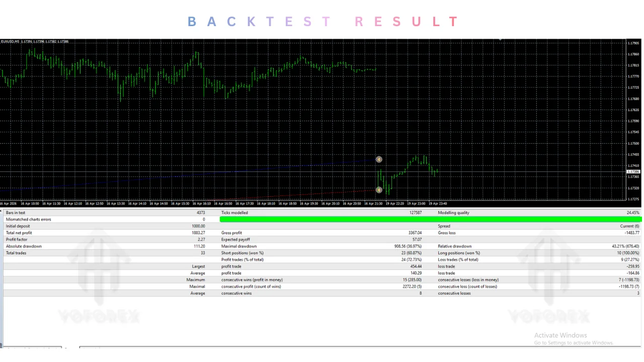
Task: Select Maximal consecutive profit value 2272.20 (5)
Action: (411, 287)
